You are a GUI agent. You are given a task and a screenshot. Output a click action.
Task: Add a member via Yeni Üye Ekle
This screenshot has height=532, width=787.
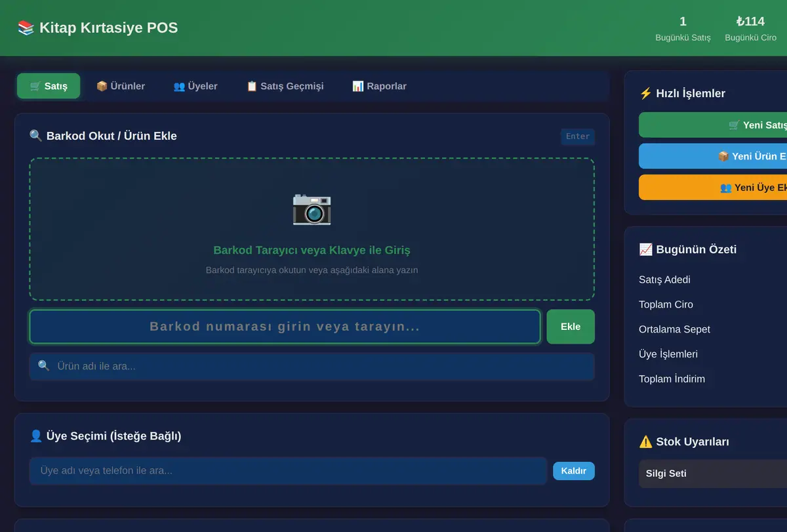[713, 188]
